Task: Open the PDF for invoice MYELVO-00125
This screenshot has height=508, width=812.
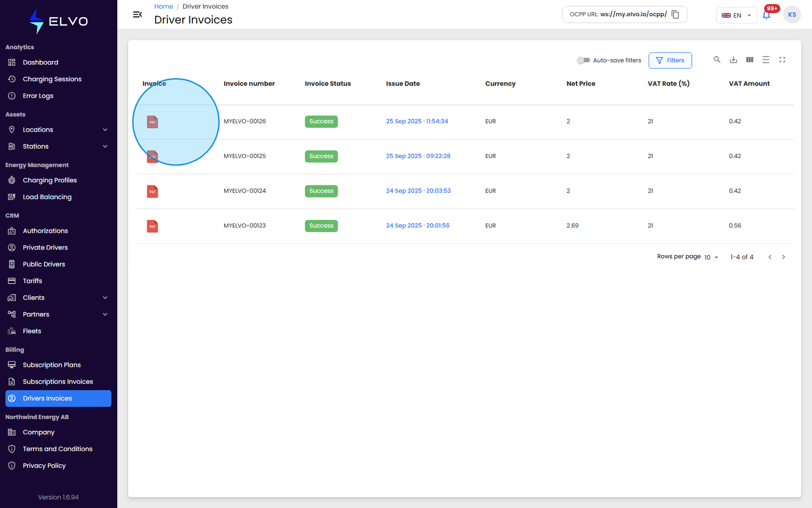Action: (152, 156)
